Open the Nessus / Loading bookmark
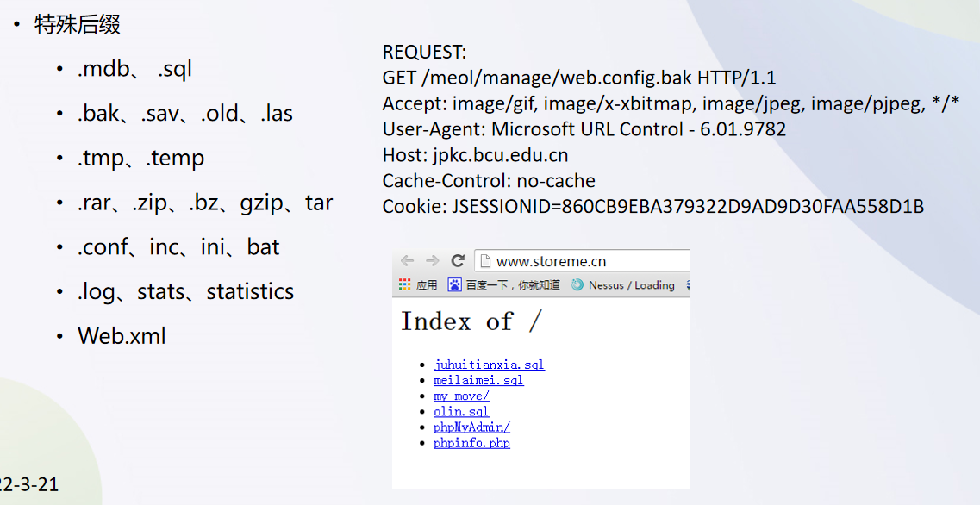The image size is (980, 505). (631, 285)
